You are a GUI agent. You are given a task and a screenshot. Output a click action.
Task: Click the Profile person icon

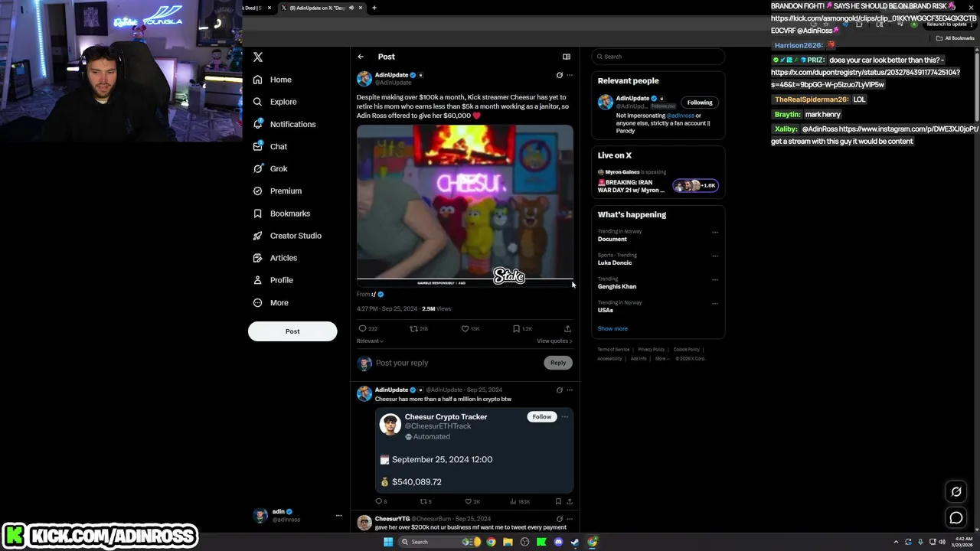(258, 280)
